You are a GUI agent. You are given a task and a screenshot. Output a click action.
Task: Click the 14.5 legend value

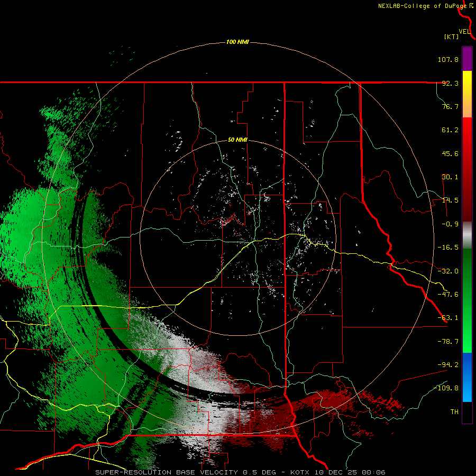pos(450,200)
